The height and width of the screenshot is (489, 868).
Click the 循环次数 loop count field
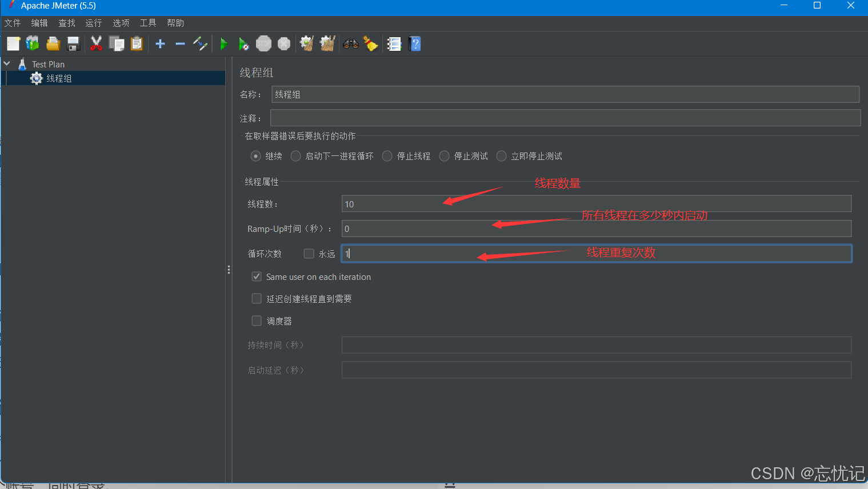597,254
